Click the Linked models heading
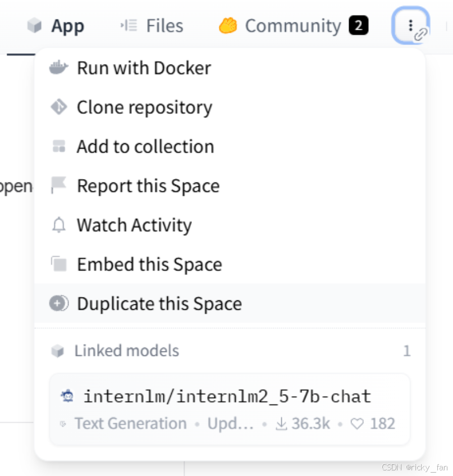Screen dimensions: 453x476 127,351
